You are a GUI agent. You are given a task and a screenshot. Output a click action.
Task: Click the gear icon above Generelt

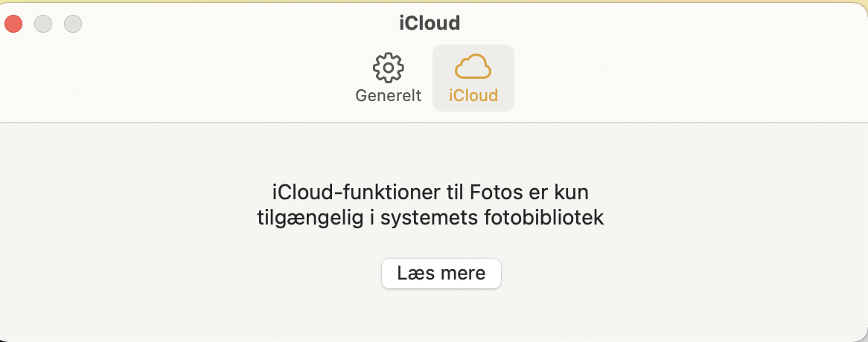click(x=388, y=68)
